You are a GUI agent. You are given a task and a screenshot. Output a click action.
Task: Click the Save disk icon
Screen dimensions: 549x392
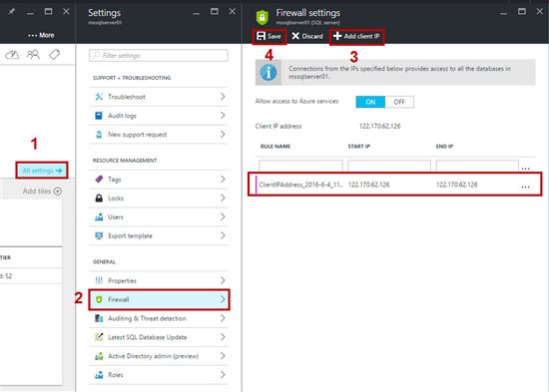[x=261, y=36]
